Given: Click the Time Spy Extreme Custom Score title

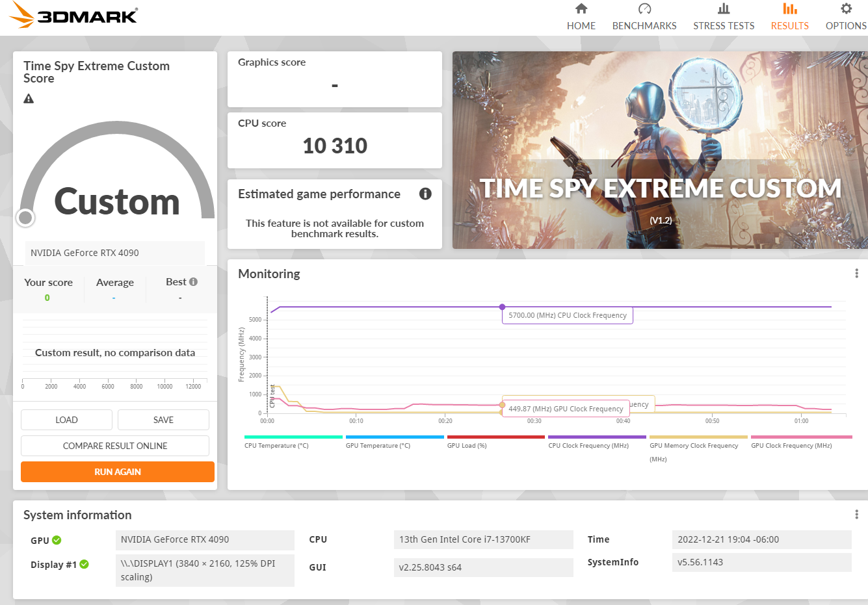Looking at the screenshot, I should coord(96,72).
